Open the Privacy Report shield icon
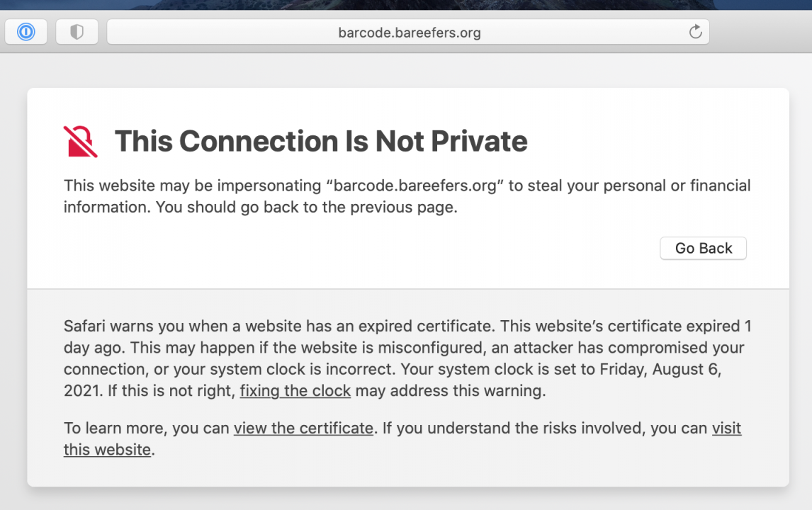The height and width of the screenshot is (510, 812). point(77,32)
